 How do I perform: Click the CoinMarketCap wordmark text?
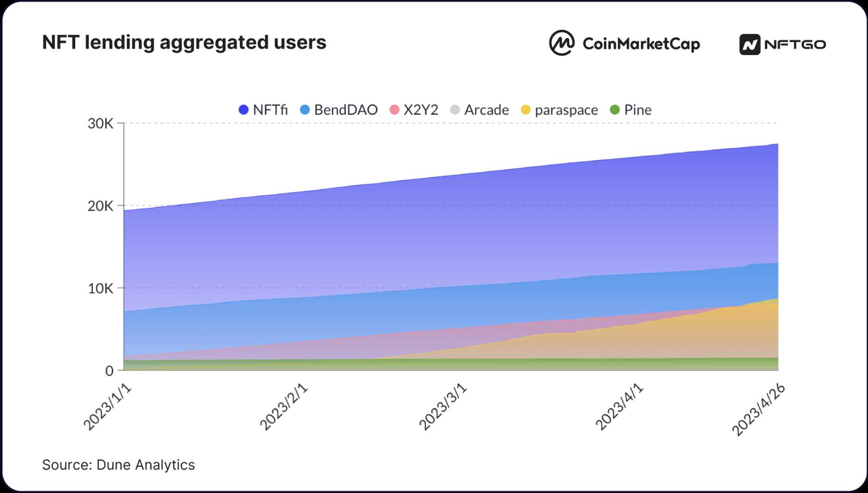641,44
